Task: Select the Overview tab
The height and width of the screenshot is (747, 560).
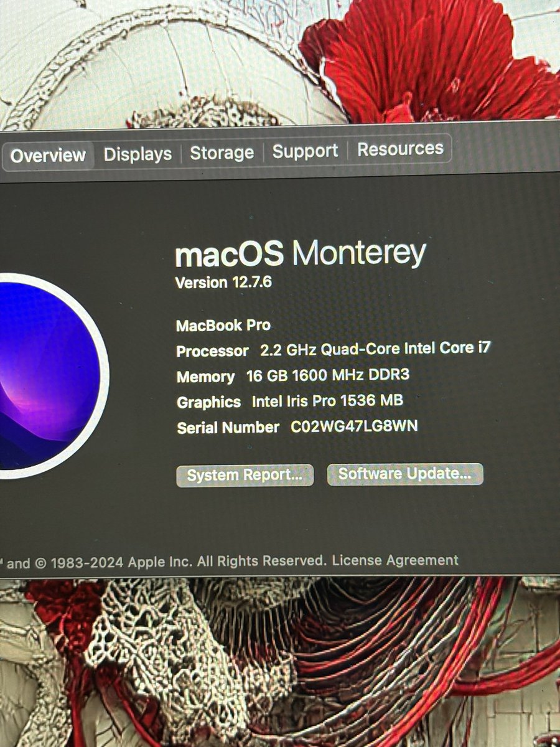Action: [x=48, y=155]
